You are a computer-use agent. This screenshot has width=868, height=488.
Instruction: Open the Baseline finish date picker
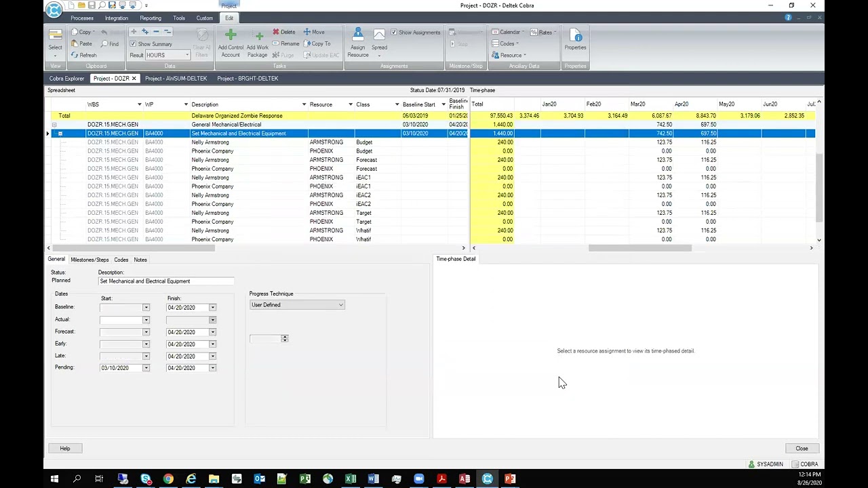click(x=212, y=308)
